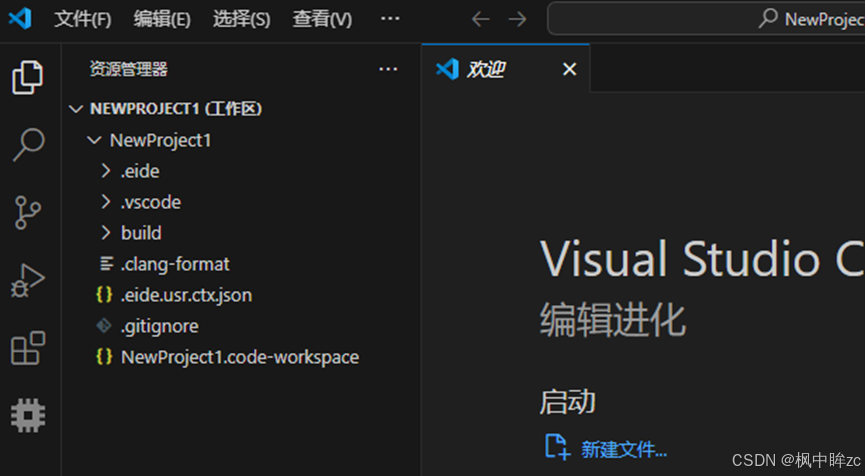The width and height of the screenshot is (865, 476).
Task: Open the EIDE chip icon view
Action: 28,415
